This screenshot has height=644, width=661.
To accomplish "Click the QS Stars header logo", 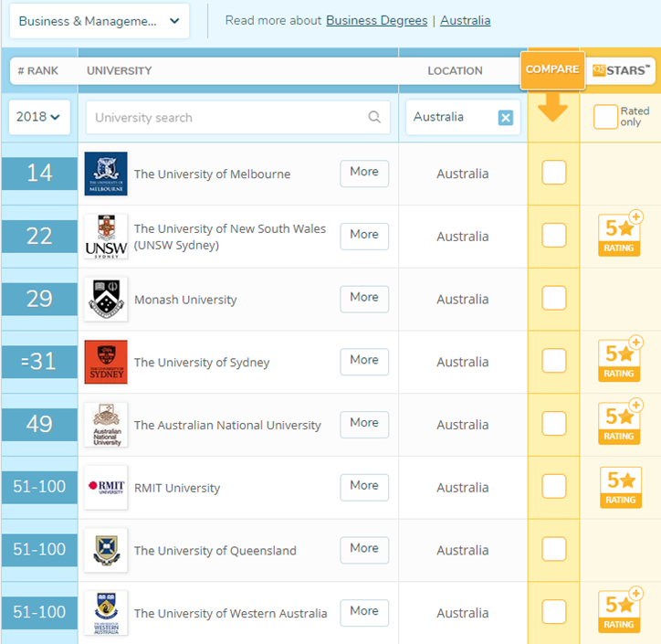I will [x=621, y=70].
